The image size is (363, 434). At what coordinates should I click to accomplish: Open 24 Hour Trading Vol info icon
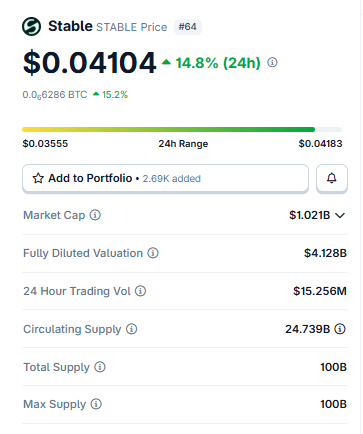point(140,291)
